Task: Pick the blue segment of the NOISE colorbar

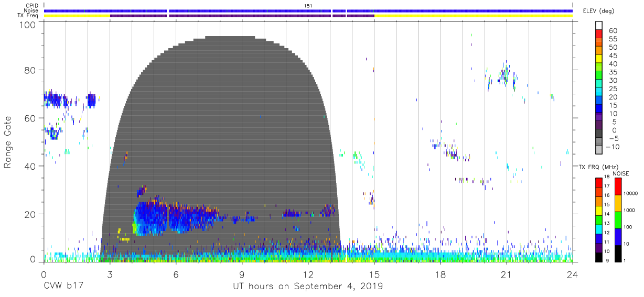Action: click(618, 236)
